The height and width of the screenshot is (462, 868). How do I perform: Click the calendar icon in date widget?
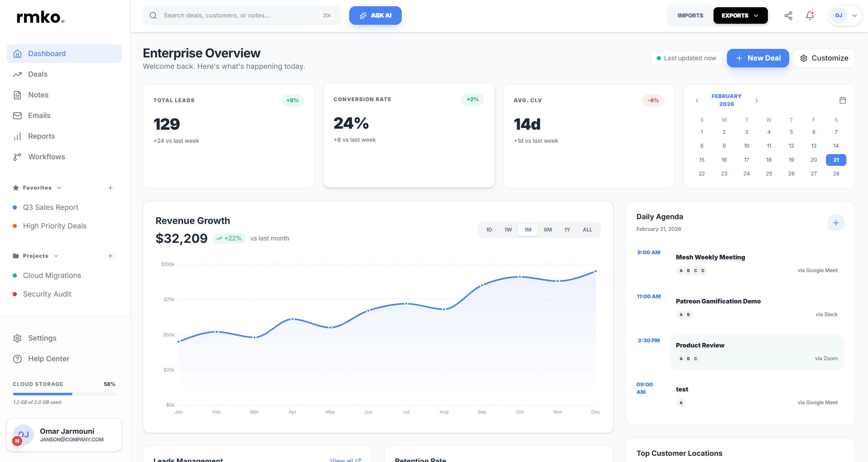click(842, 100)
